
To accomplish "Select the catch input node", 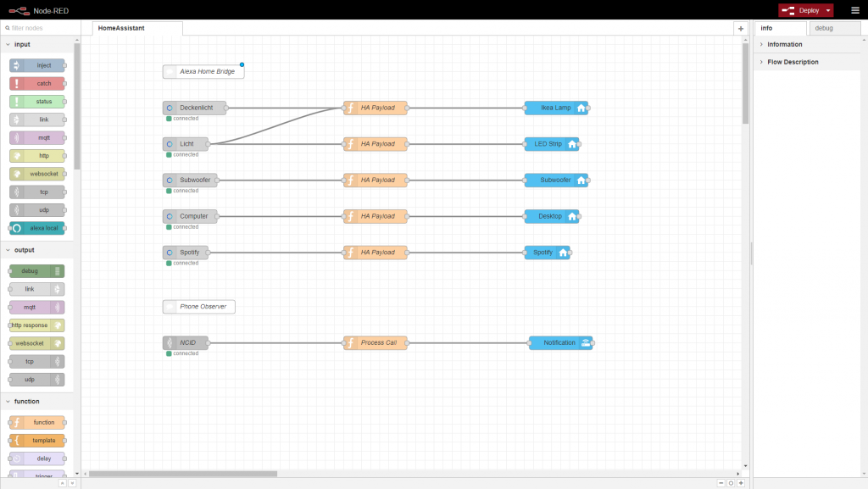I will [38, 83].
